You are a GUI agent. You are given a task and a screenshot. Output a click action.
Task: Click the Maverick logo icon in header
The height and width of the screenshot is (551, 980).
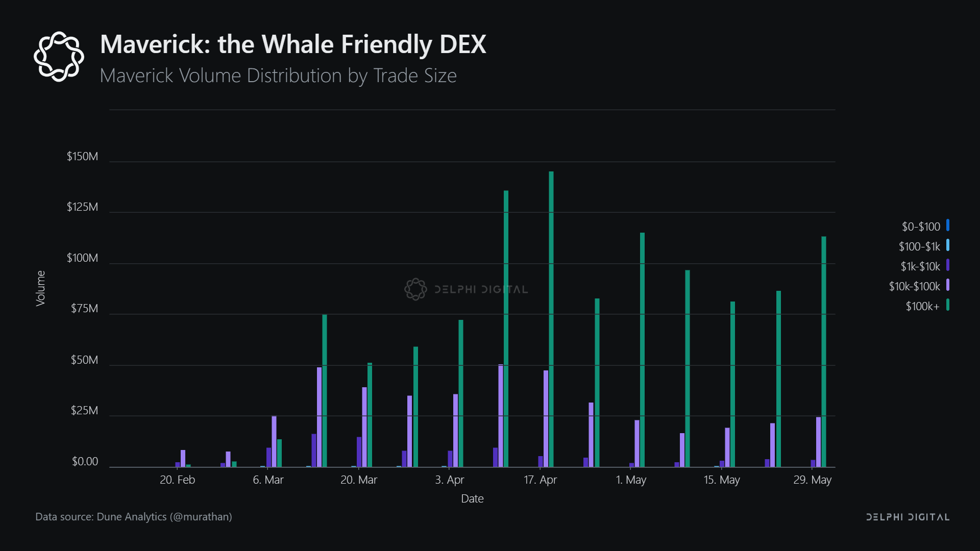pos(59,57)
